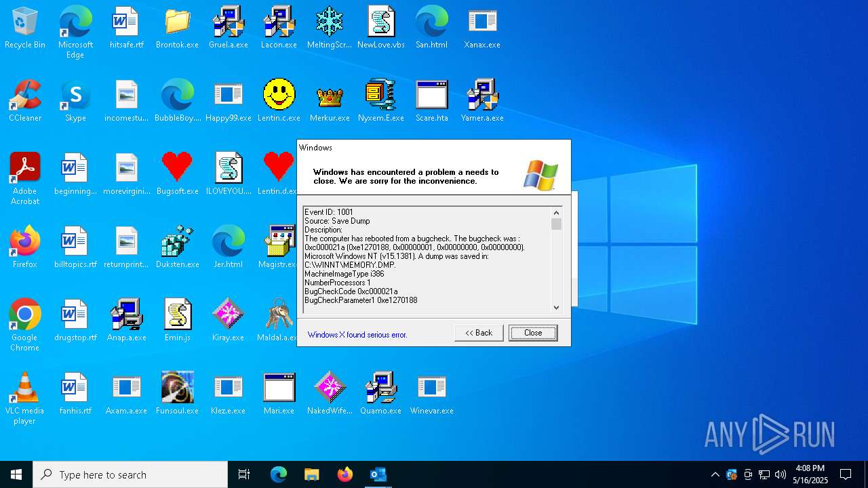Click the << Back button in dialog

479,333
